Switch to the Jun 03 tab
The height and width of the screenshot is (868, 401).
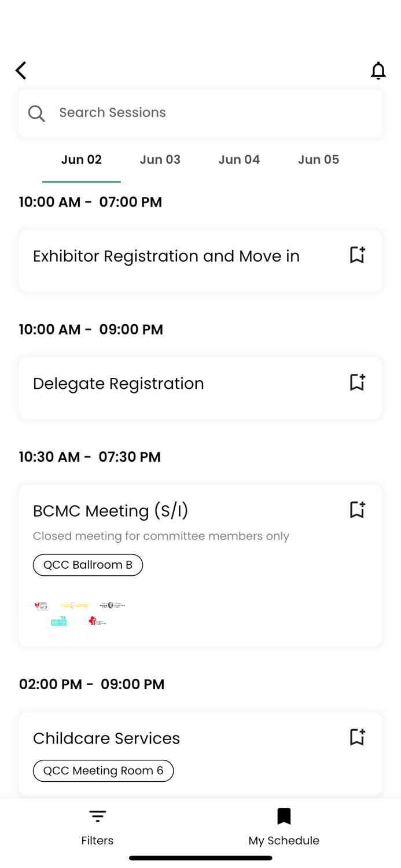click(x=160, y=159)
